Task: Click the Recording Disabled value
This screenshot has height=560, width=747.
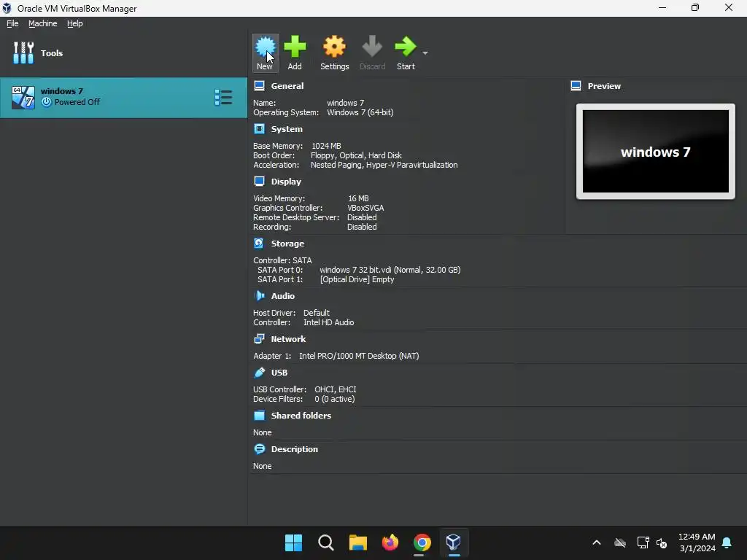Action: (362, 227)
